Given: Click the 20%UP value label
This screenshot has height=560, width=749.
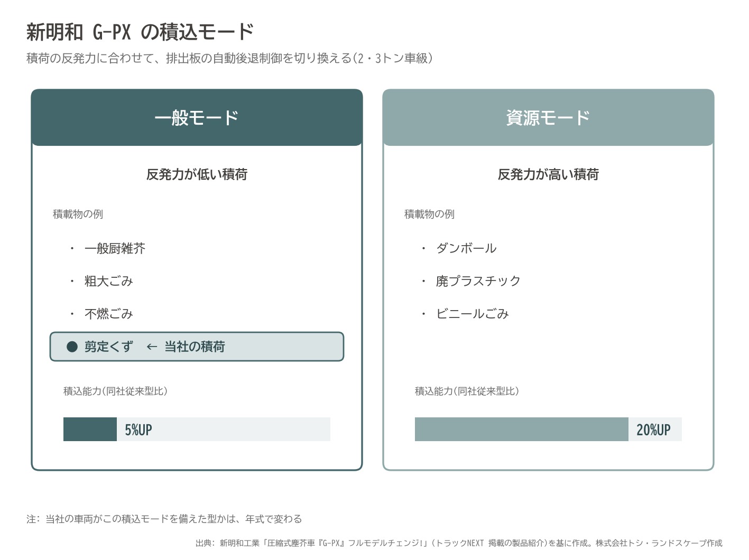Looking at the screenshot, I should click(653, 430).
